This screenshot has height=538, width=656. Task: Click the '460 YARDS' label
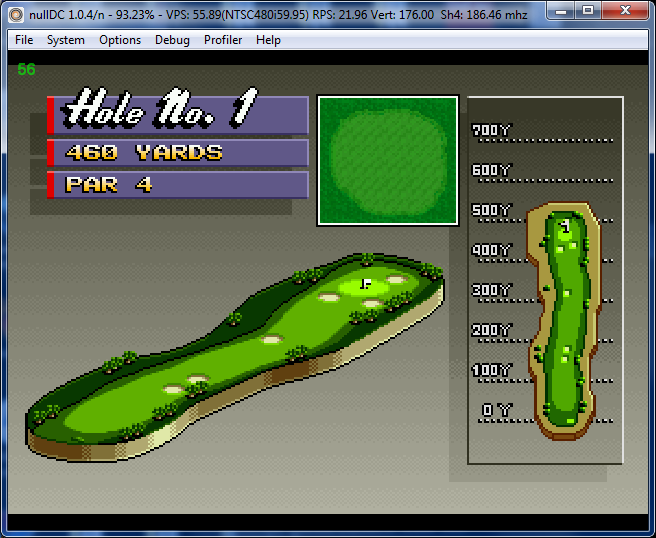[x=144, y=153]
